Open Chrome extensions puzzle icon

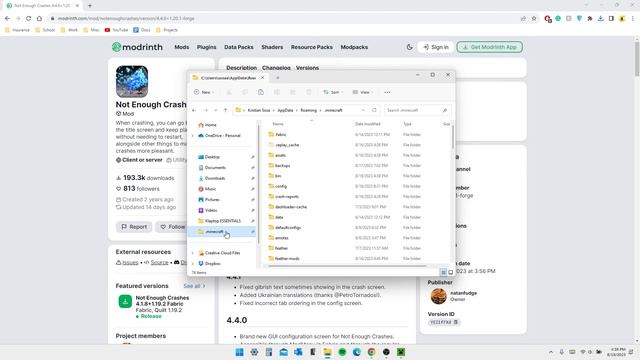590,18
